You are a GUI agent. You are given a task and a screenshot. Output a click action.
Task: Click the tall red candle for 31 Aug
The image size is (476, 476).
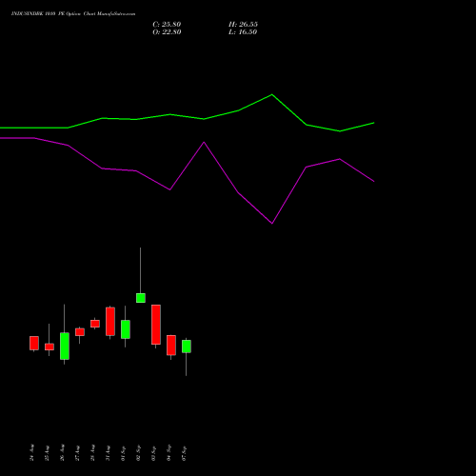tap(110, 322)
